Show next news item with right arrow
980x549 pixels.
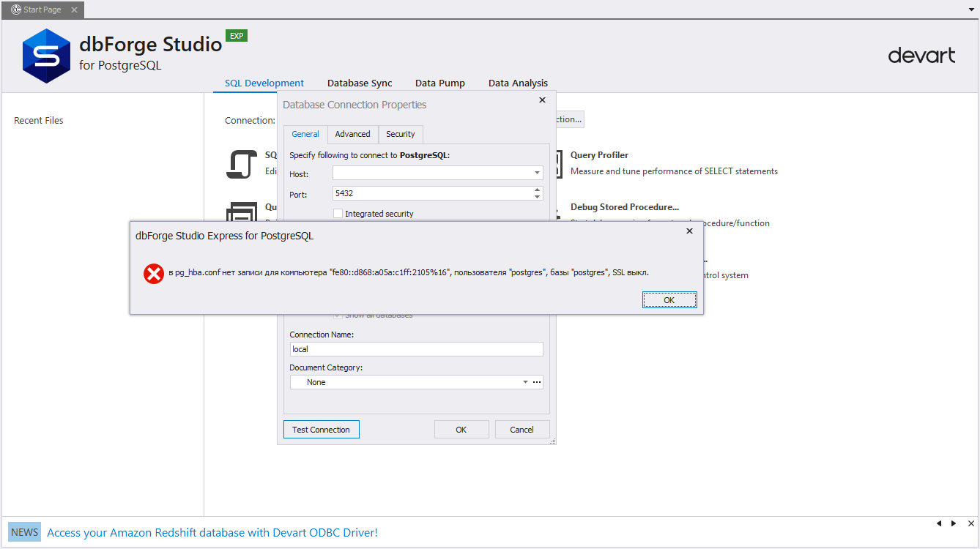(x=954, y=523)
